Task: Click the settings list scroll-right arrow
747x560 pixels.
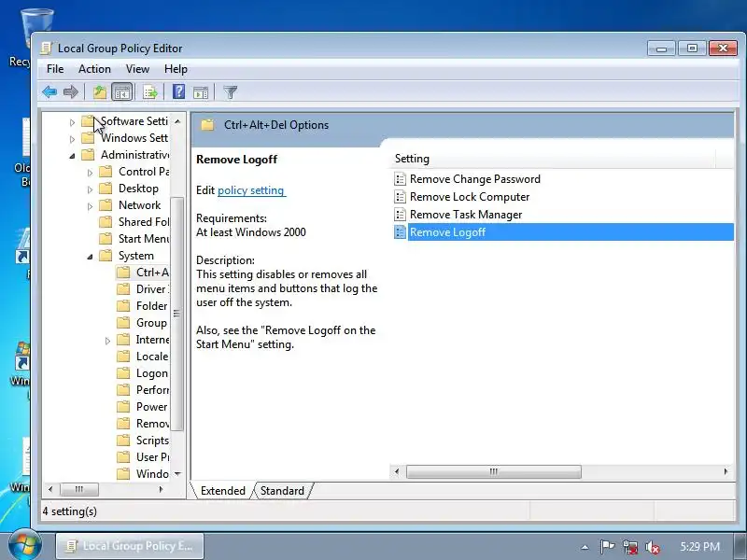Action: (x=726, y=471)
